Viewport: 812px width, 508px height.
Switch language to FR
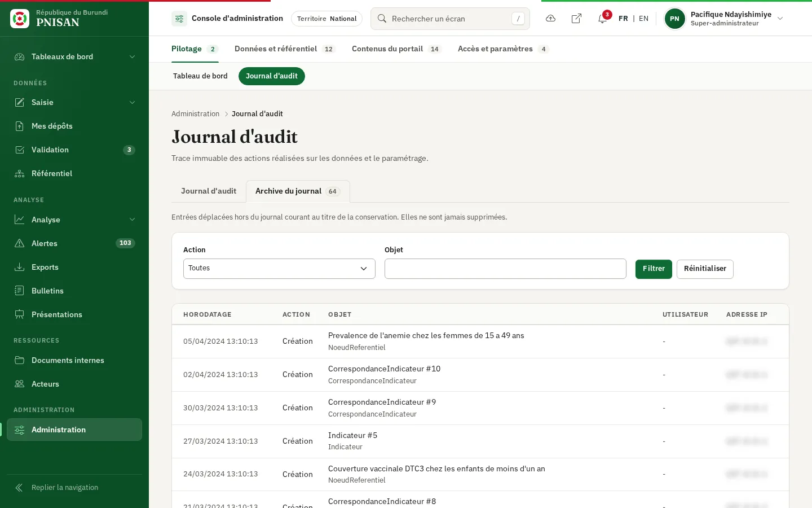pos(623,19)
